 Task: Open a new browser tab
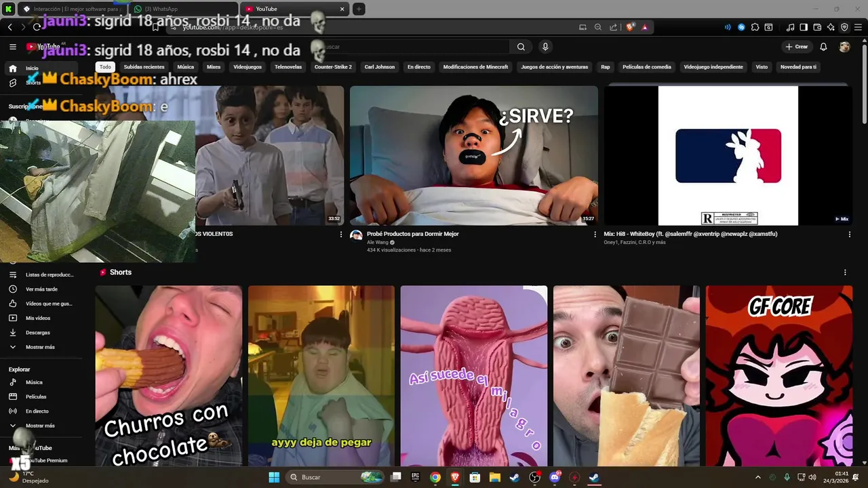coord(359,9)
